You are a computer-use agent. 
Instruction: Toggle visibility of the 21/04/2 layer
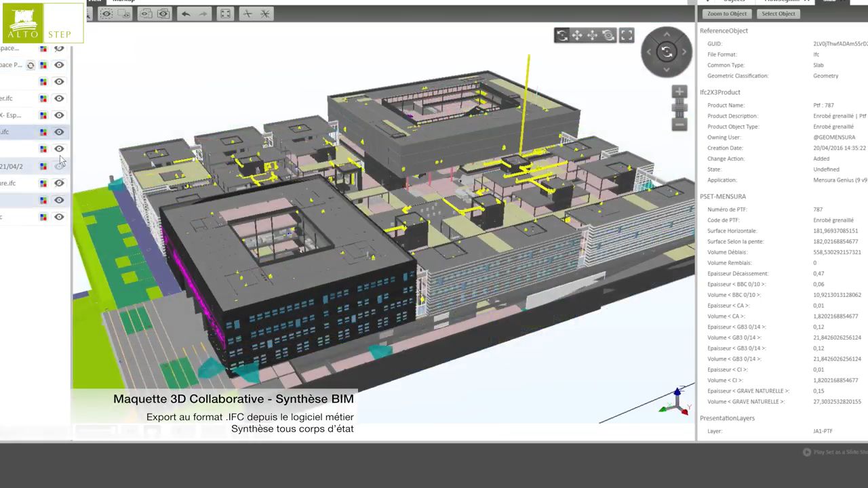tap(59, 166)
